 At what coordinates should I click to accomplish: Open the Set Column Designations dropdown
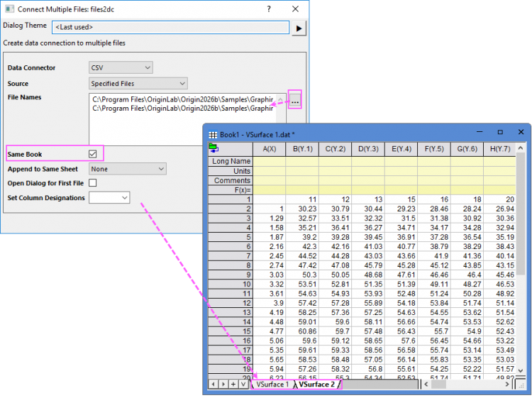click(109, 198)
